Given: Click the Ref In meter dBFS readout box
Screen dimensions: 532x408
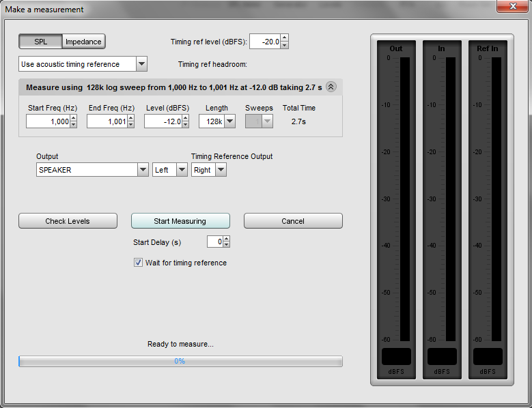Looking at the screenshot, I should 488,356.
